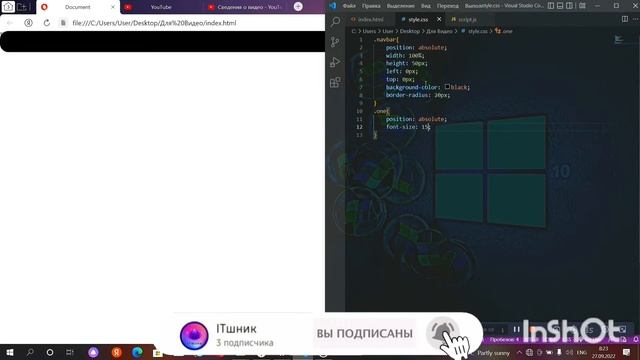Click the browser back arrow
The width and height of the screenshot is (640, 360).
tap(10, 23)
